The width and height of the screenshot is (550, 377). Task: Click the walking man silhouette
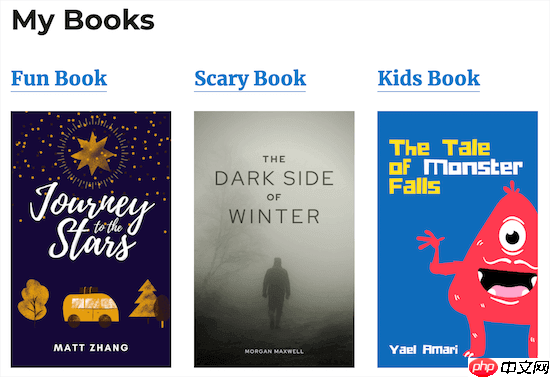[x=276, y=292]
